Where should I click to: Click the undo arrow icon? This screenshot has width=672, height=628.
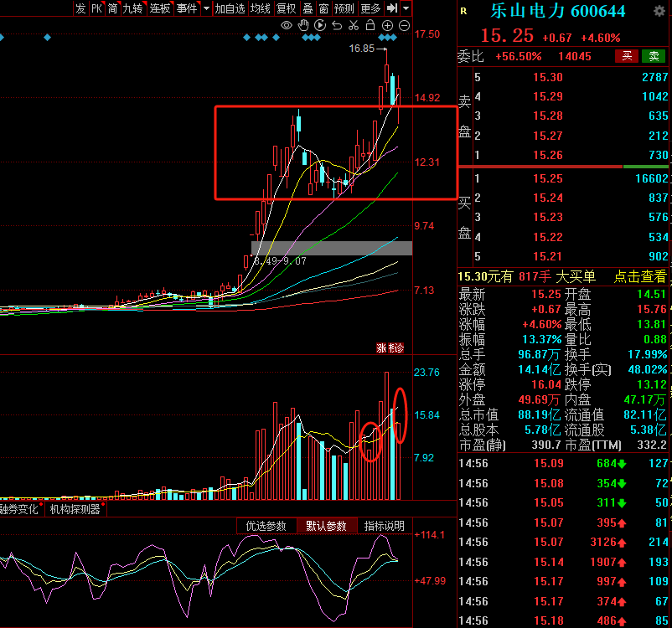pos(337,26)
